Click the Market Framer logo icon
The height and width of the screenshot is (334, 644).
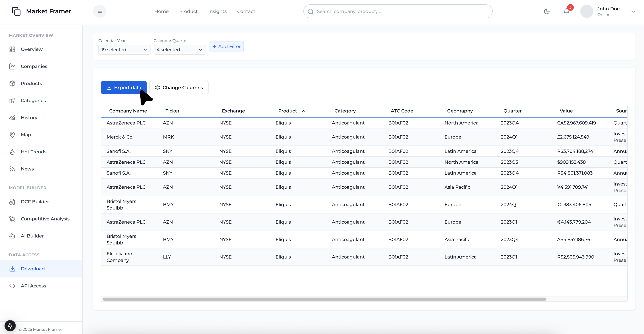[16, 11]
